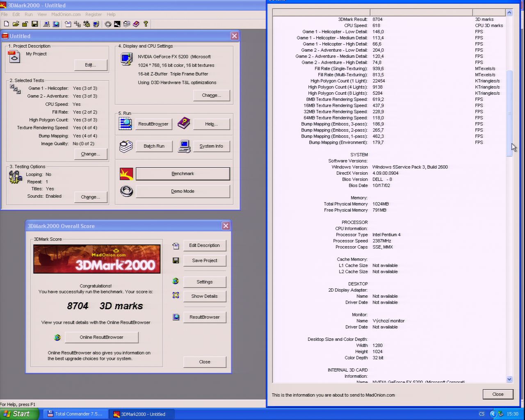Click the Open project folder toolbar icon

(x=16, y=24)
